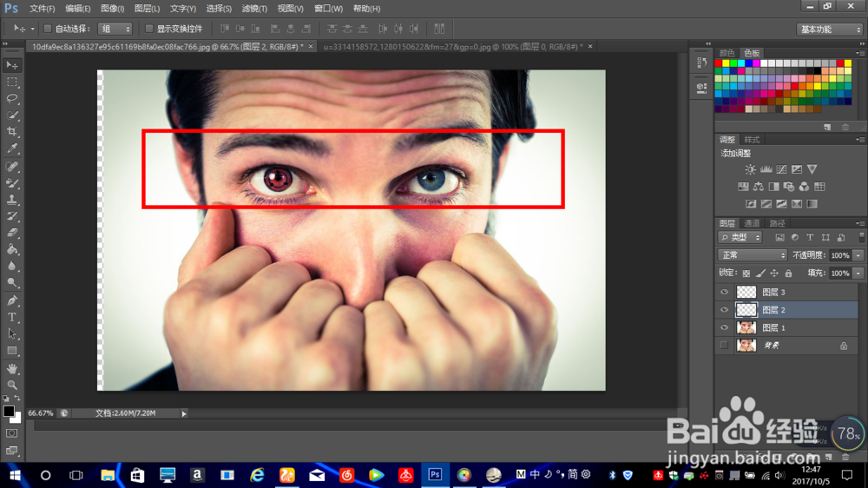Select the 图层 1 layer thumbnail
The width and height of the screenshot is (868, 488).
click(746, 327)
